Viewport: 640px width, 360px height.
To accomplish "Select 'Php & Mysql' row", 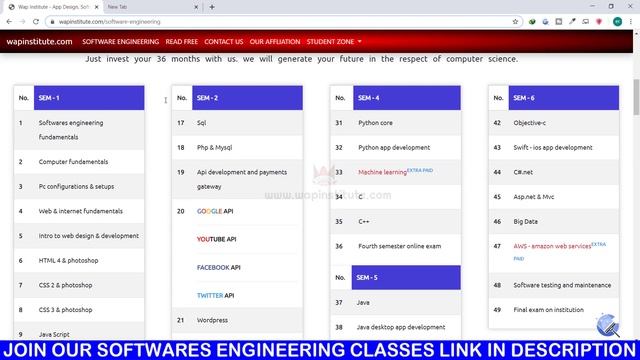I will pos(237,147).
